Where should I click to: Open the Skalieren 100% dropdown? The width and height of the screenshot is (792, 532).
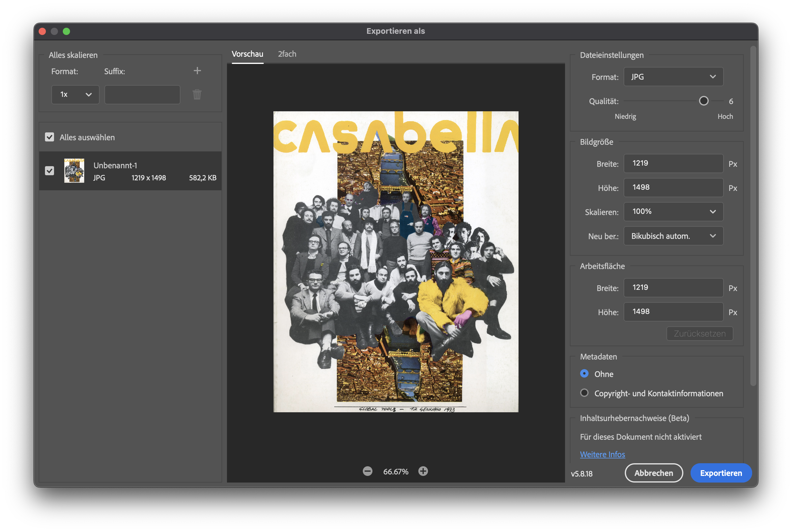(673, 211)
